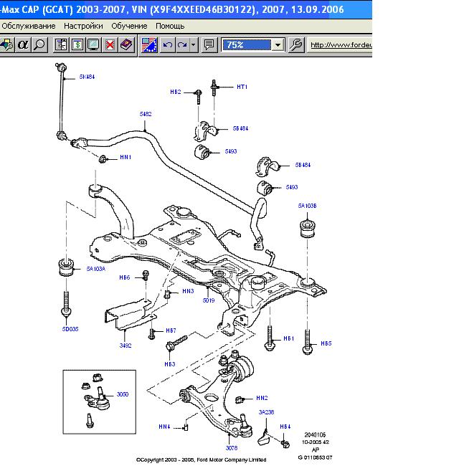Expand the history arrow next to redo
This screenshot has width=459, height=476.
[x=194, y=45]
